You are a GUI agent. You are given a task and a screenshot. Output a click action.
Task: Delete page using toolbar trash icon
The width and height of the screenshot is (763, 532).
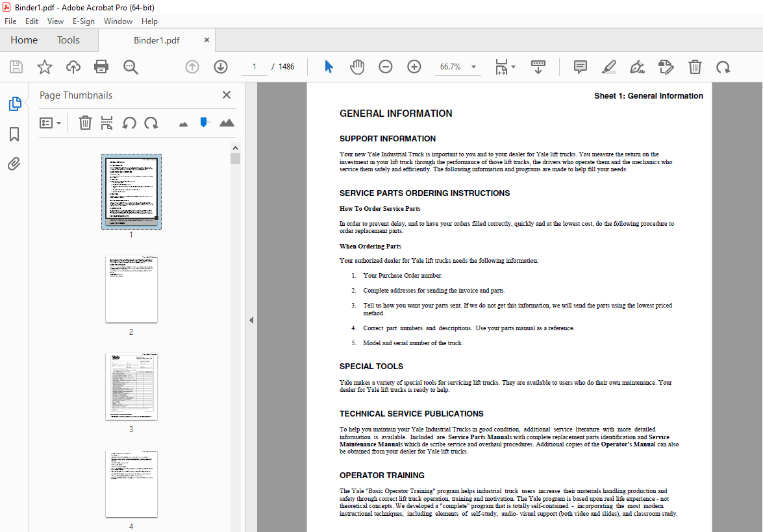point(695,67)
